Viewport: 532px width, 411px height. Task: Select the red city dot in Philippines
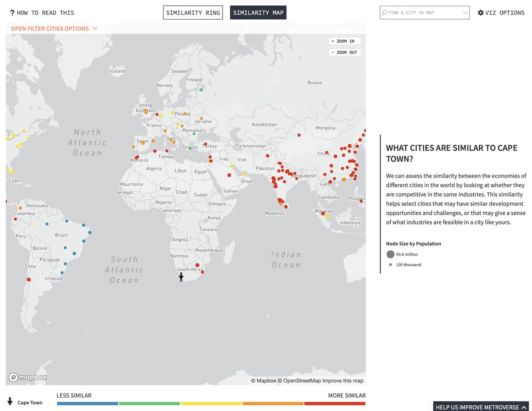[x=361, y=201]
